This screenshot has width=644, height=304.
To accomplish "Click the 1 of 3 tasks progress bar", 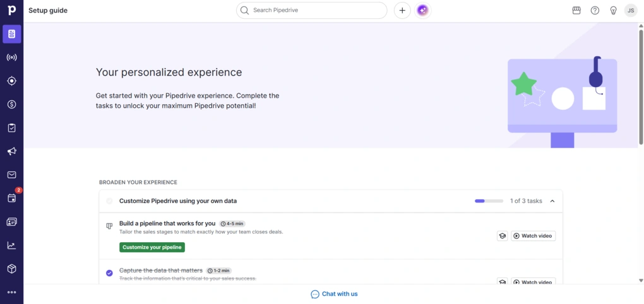I will [489, 201].
